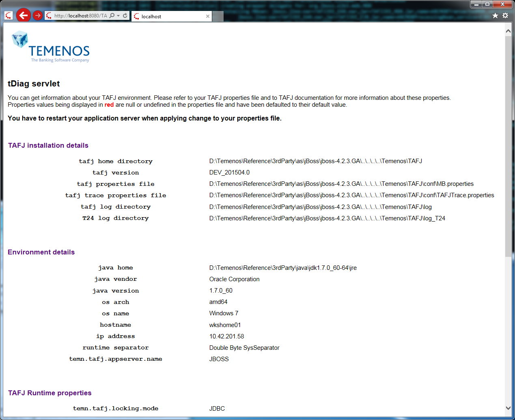Close the localhost tab

click(208, 16)
